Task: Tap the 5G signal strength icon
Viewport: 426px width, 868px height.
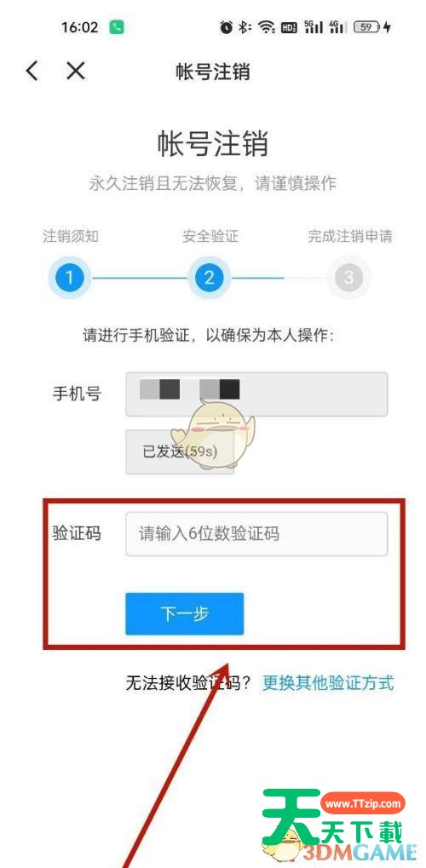Action: pyautogui.click(x=313, y=27)
